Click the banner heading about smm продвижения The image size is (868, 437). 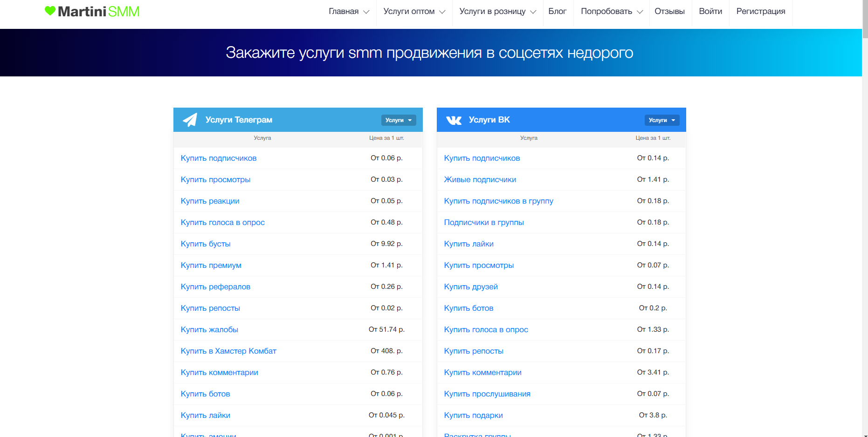pos(429,53)
